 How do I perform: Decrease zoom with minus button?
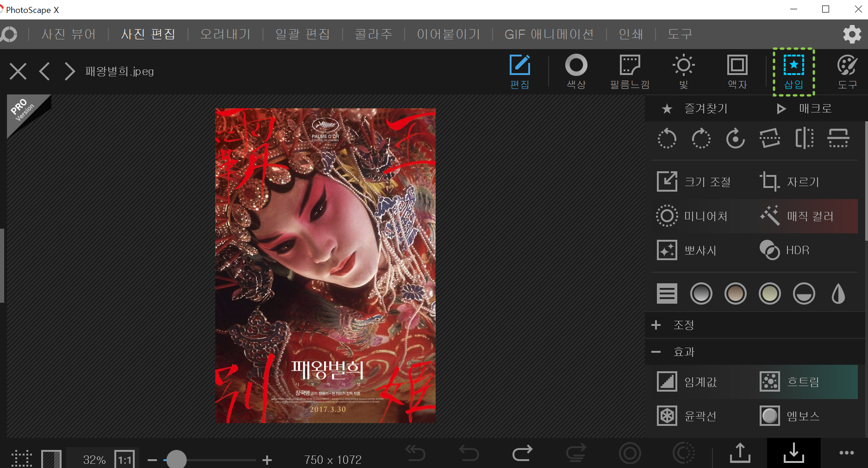pos(152,460)
